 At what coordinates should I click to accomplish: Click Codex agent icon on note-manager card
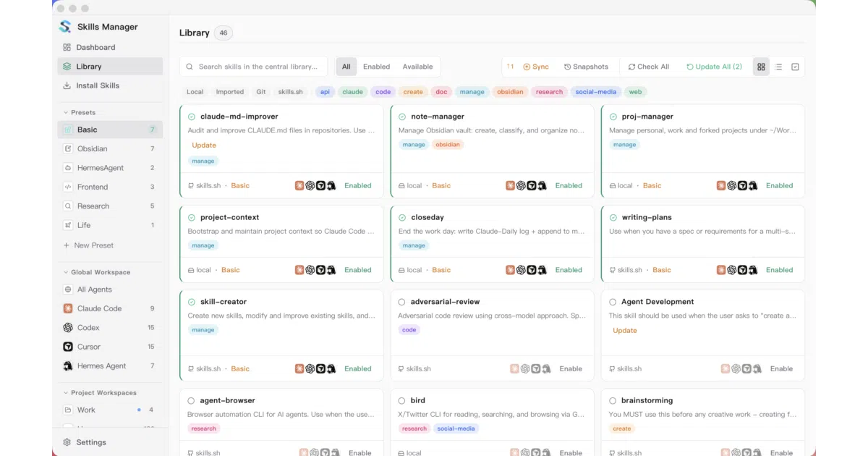pyautogui.click(x=521, y=186)
